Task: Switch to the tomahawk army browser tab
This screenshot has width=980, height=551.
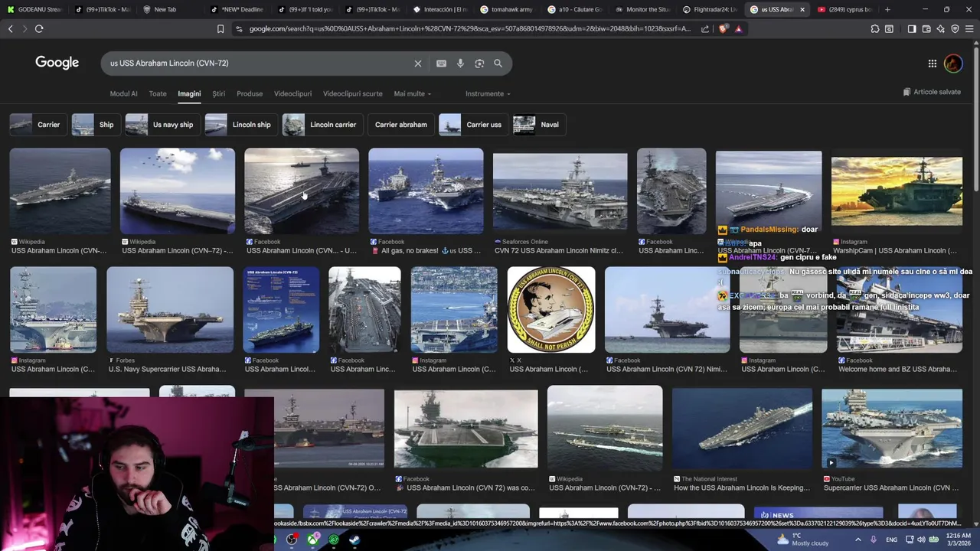Action: [506, 9]
